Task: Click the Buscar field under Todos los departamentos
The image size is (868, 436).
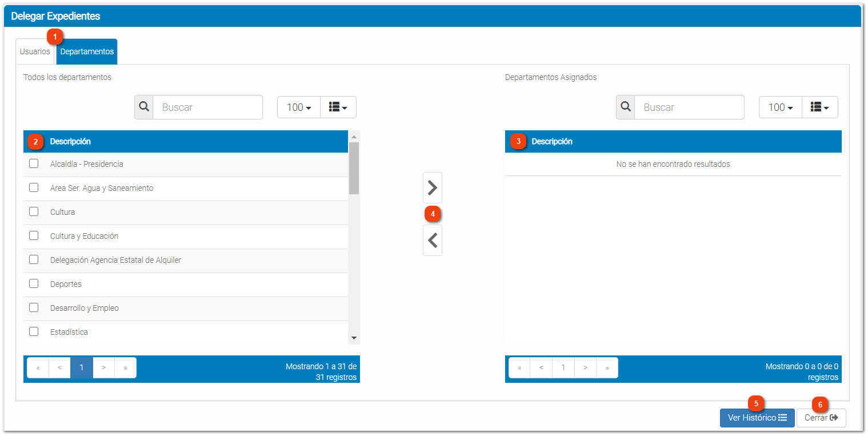Action: [207, 107]
